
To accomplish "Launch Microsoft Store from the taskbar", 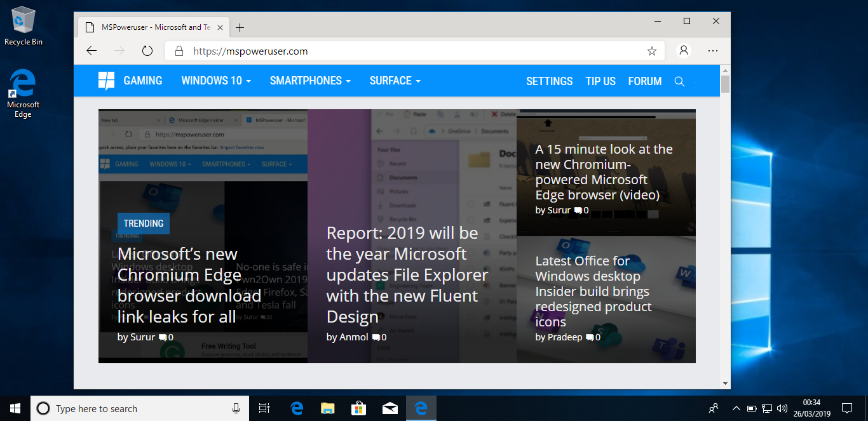I will tap(358, 408).
